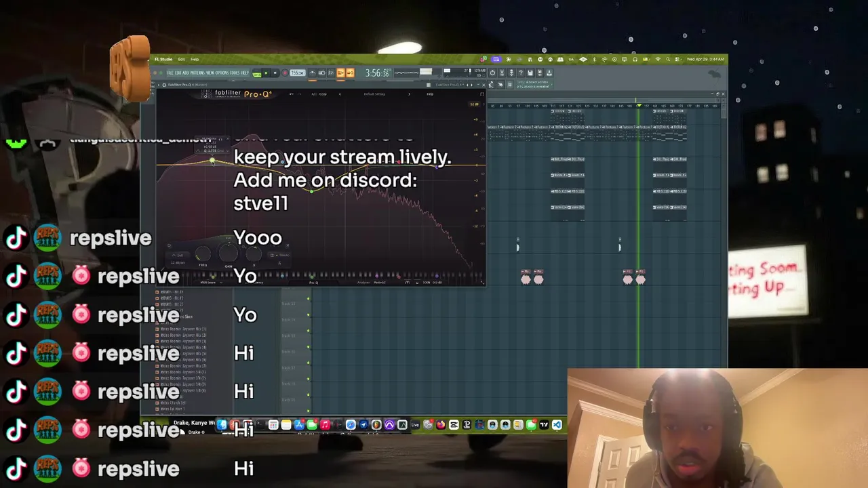Click Pro-Q undo arrow
The width and height of the screenshot is (868, 488).
tap(292, 94)
